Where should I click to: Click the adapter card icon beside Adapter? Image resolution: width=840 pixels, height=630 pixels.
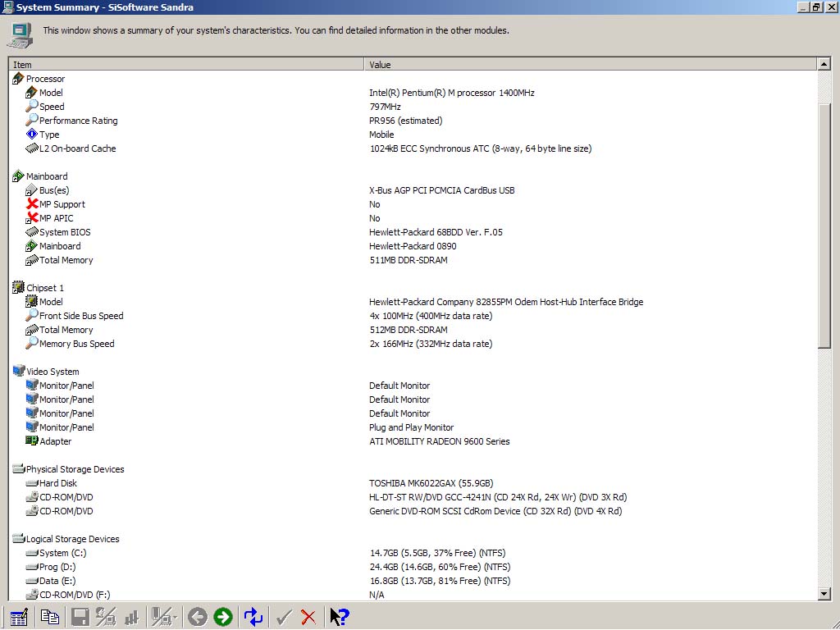pos(32,441)
